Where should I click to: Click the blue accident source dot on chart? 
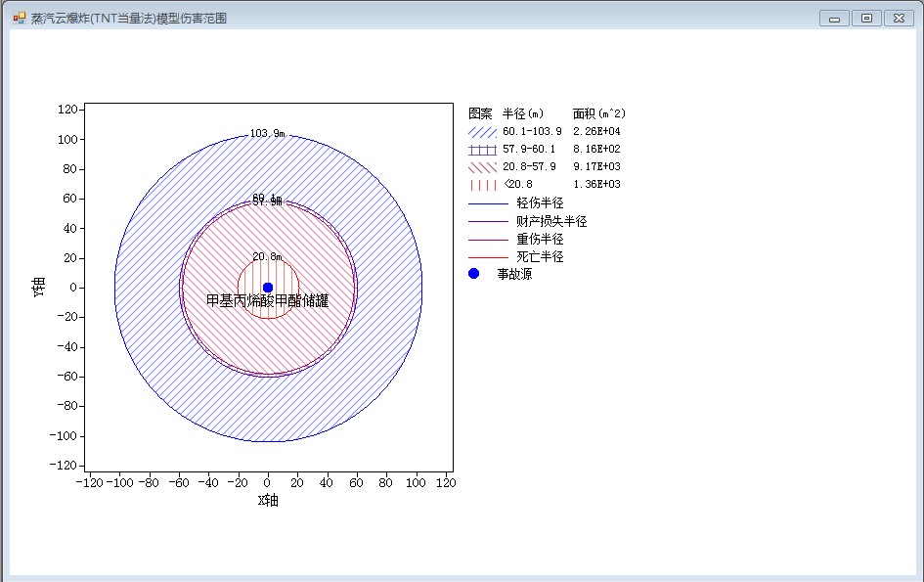268,288
